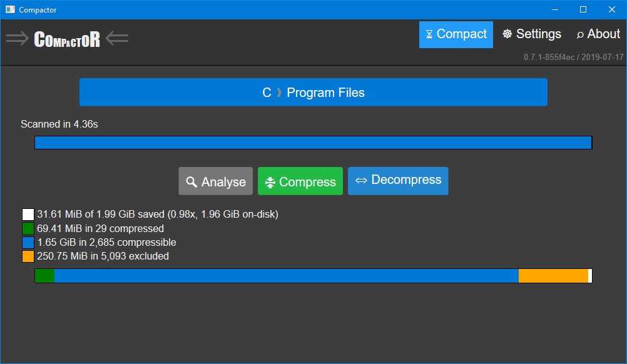Click the scan progress bar

[313, 143]
